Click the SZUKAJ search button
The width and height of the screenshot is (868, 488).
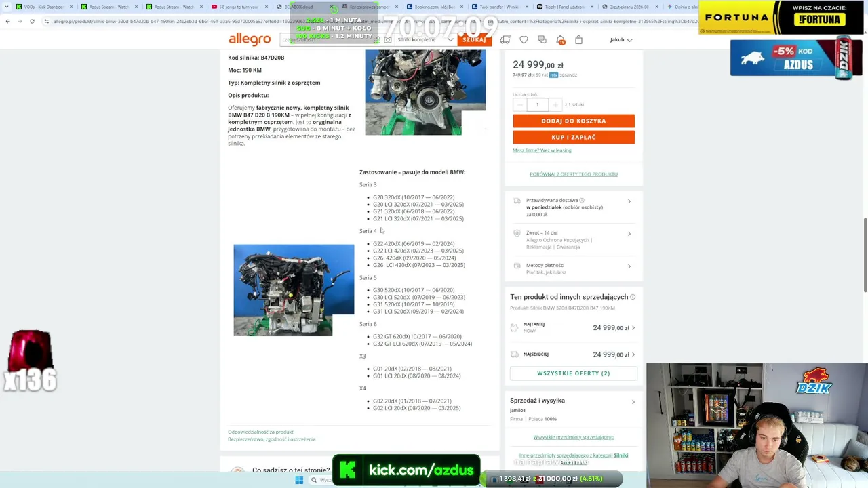tap(474, 40)
